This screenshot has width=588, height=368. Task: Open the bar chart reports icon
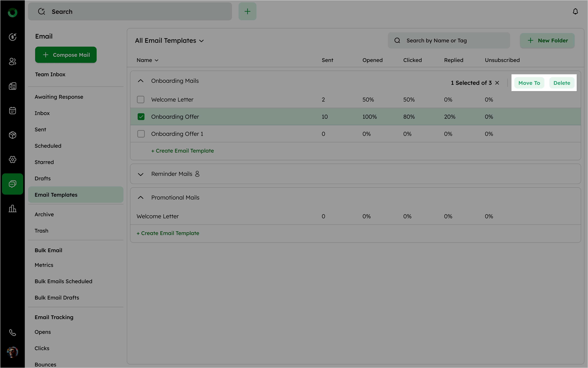(12, 209)
